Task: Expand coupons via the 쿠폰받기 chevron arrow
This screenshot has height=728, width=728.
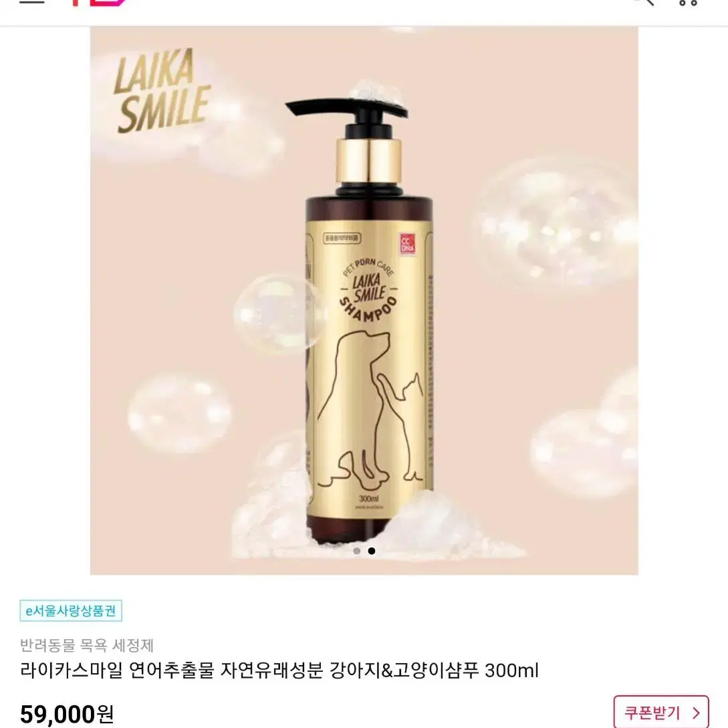Action: pos(695,713)
